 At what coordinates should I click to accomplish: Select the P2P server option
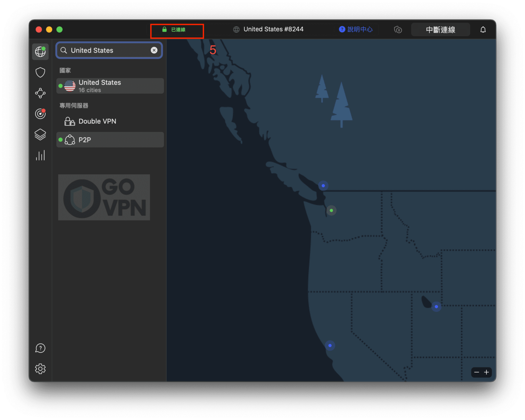[x=110, y=140]
